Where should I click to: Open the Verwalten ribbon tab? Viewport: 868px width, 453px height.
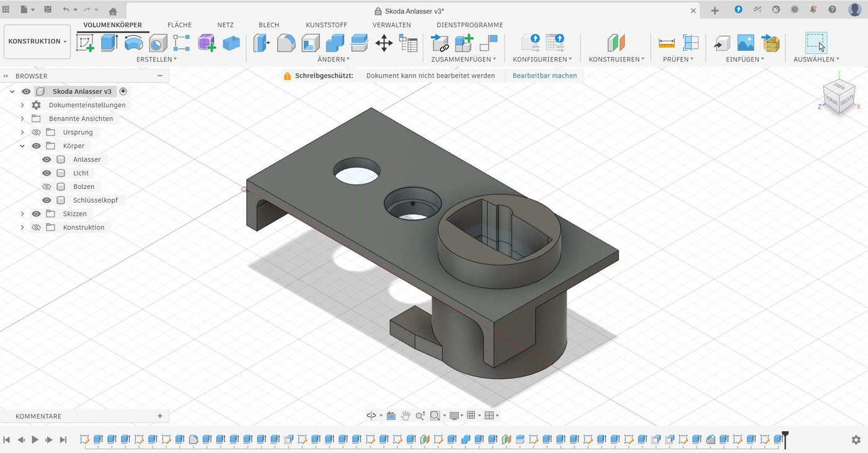click(x=391, y=25)
